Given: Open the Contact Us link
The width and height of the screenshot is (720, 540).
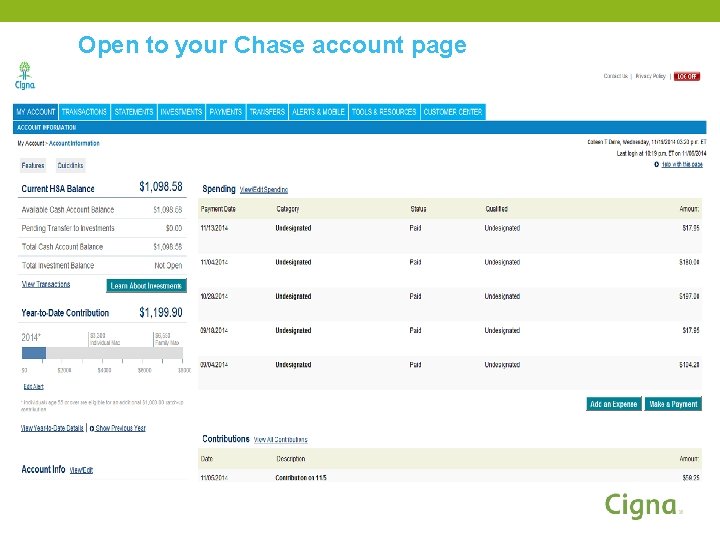Looking at the screenshot, I should point(615,76).
